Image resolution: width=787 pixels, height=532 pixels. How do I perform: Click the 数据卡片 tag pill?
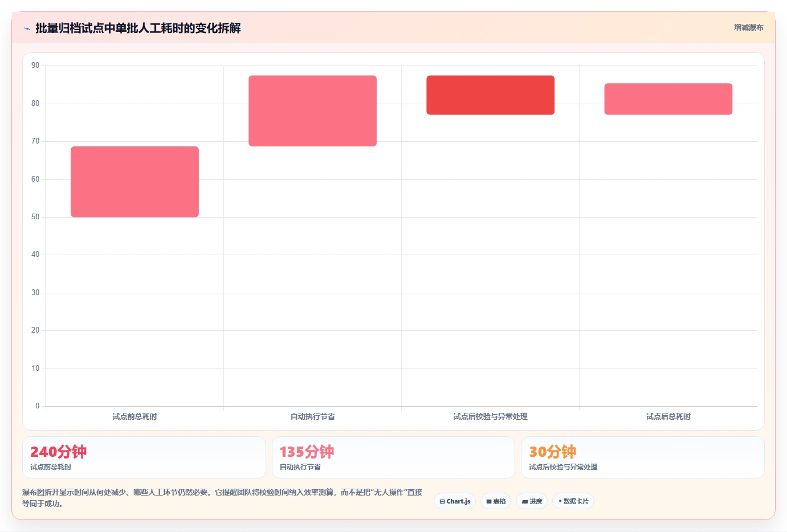pyautogui.click(x=573, y=501)
